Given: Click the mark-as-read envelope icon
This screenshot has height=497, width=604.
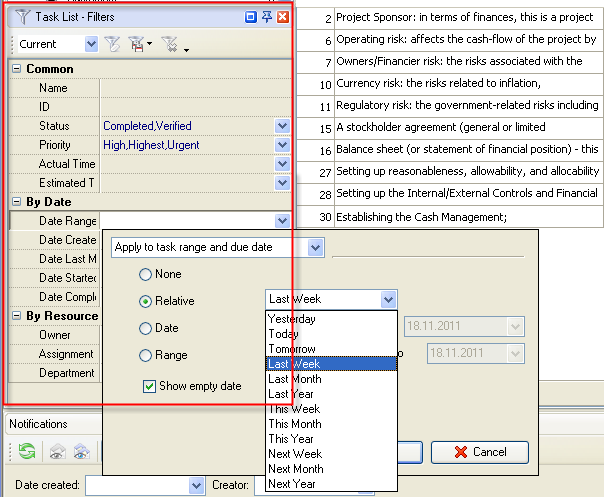Looking at the screenshot, I should pyautogui.click(x=57, y=452).
